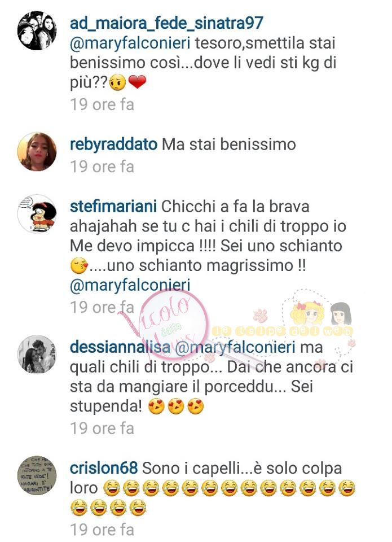Open username ad_maiora_fede_sinatra97
The width and height of the screenshot is (392, 542).
(x=166, y=24)
